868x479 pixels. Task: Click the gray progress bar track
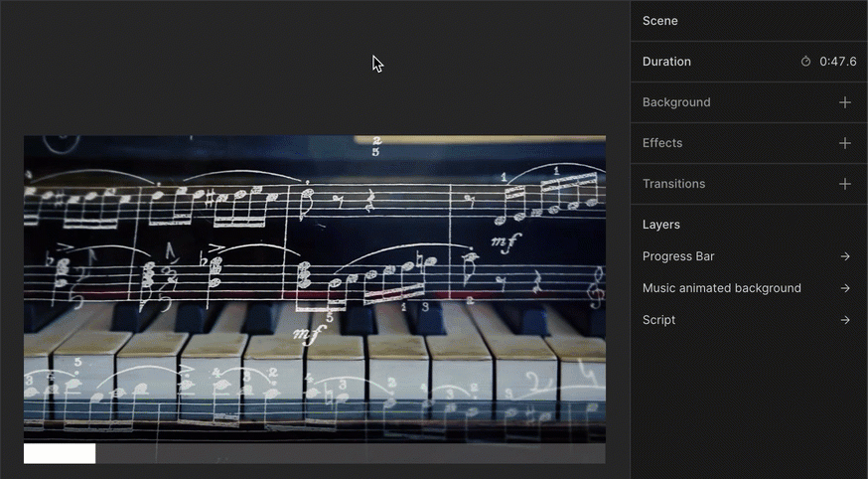[x=351, y=453]
